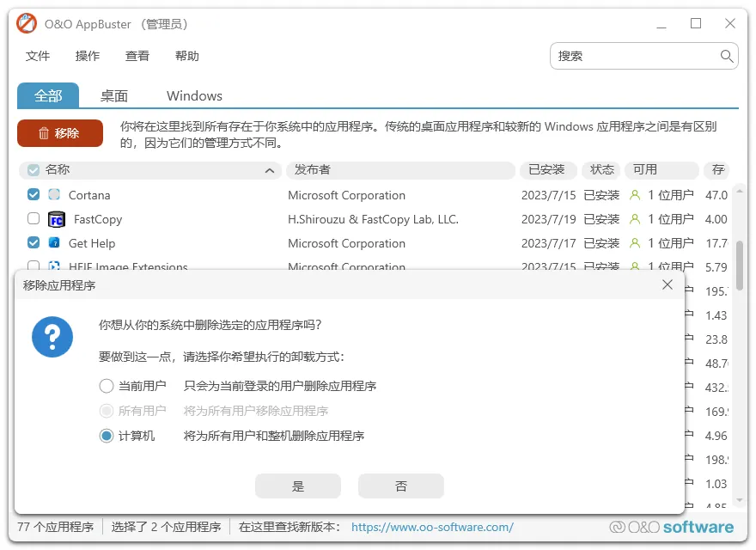Switch to the 全部 tab
Viewport: 756px width, 550px height.
pyautogui.click(x=48, y=95)
